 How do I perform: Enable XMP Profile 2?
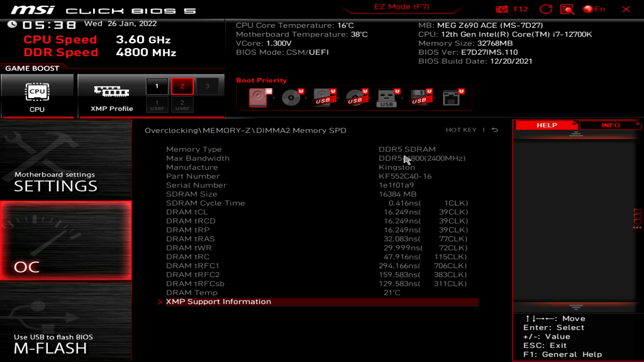[x=182, y=86]
